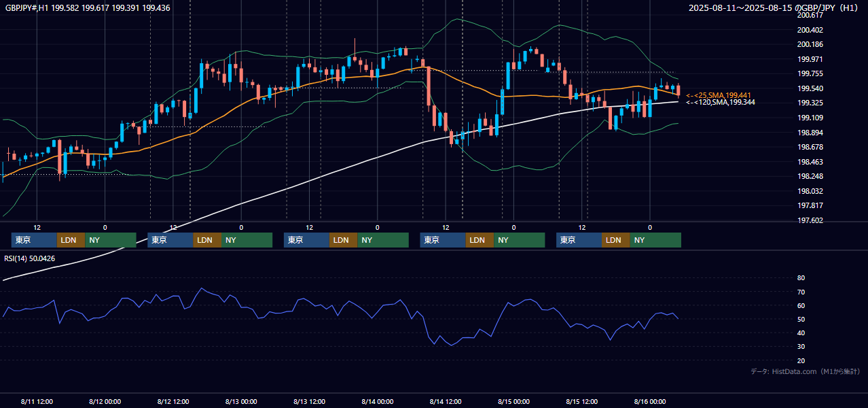Click RSI scale value 20
The image size is (868, 408).
click(x=801, y=360)
